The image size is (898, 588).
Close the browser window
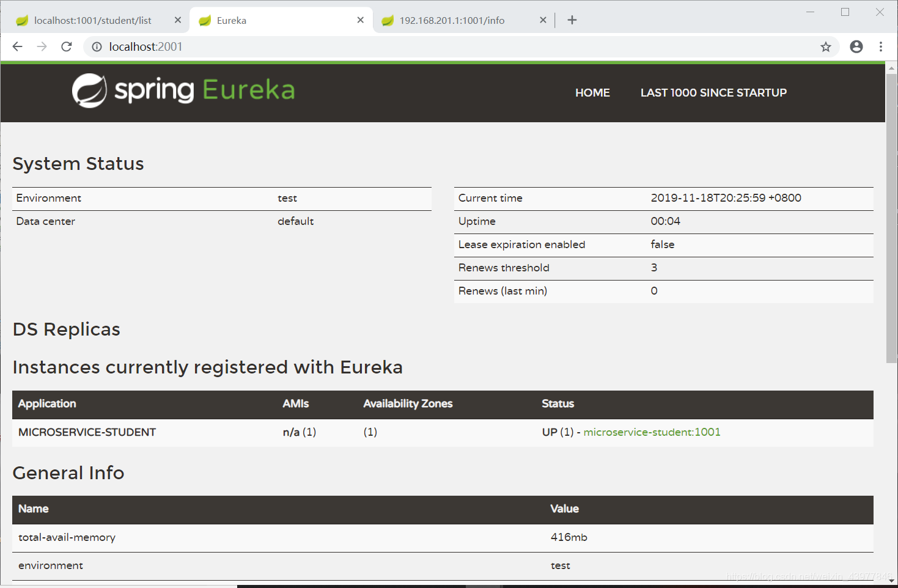pyautogui.click(x=880, y=12)
